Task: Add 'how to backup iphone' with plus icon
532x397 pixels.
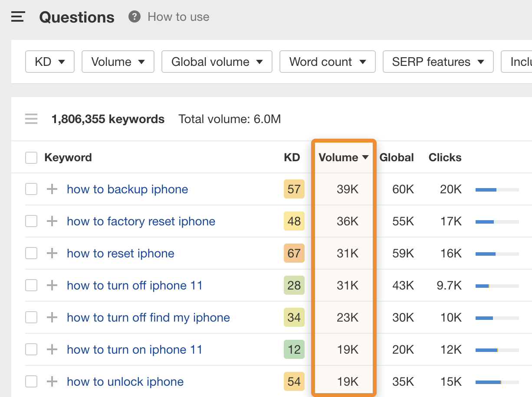Action: 52,189
